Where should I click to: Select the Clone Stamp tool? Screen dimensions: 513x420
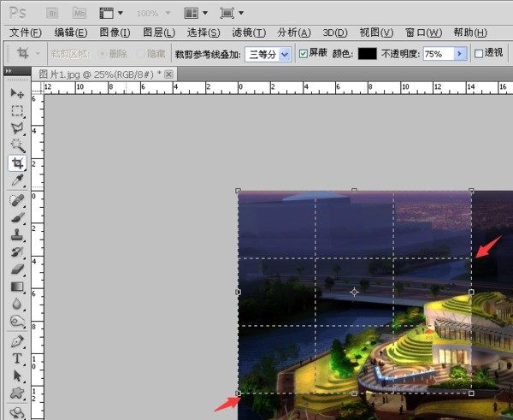coord(17,234)
